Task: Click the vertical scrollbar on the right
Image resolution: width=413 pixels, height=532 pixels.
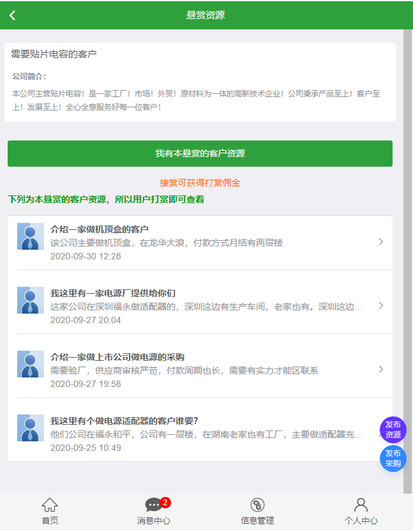Action: [x=408, y=261]
